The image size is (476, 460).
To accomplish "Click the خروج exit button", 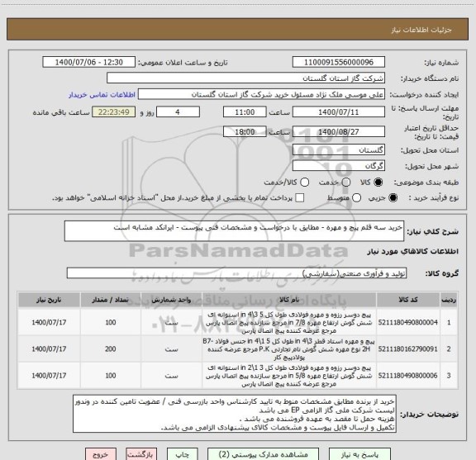I will coord(101,454).
